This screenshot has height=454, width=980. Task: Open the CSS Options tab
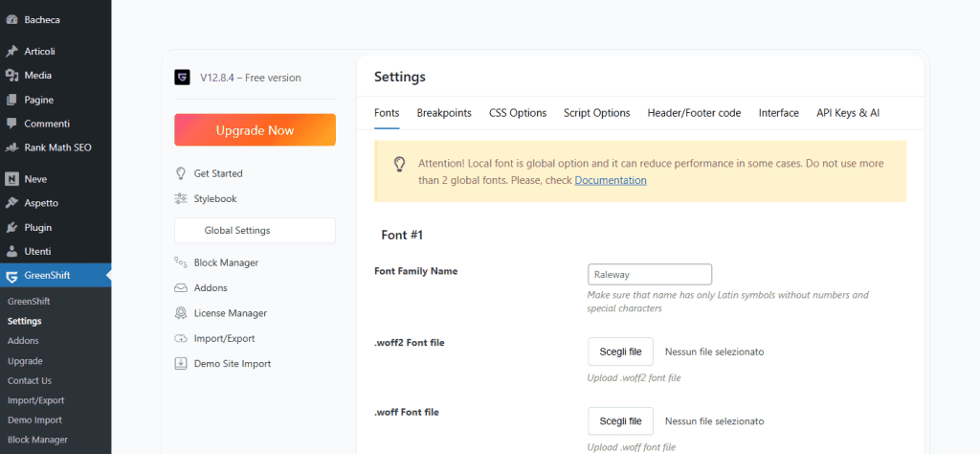point(518,113)
